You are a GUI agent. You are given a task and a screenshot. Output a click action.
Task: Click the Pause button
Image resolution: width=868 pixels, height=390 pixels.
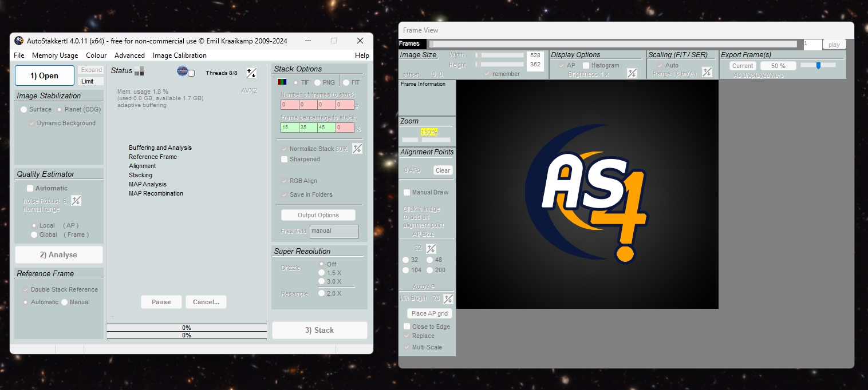(x=161, y=302)
